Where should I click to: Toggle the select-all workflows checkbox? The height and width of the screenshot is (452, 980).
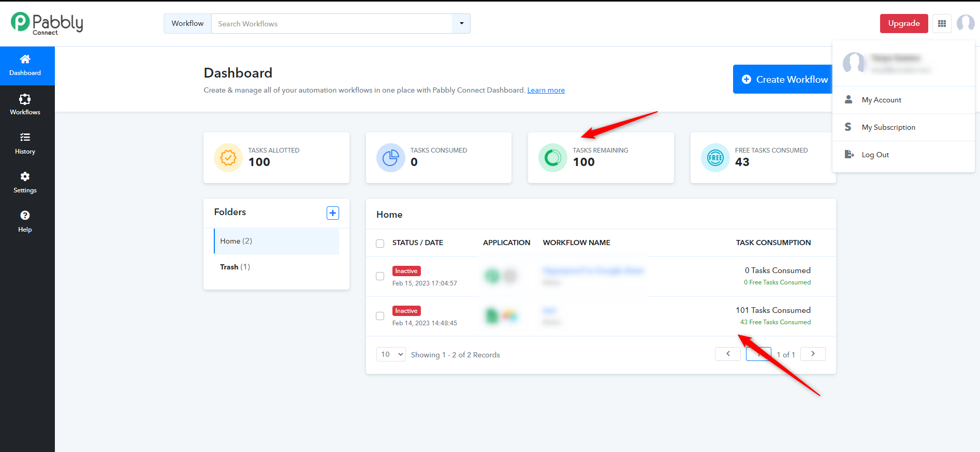(x=380, y=243)
